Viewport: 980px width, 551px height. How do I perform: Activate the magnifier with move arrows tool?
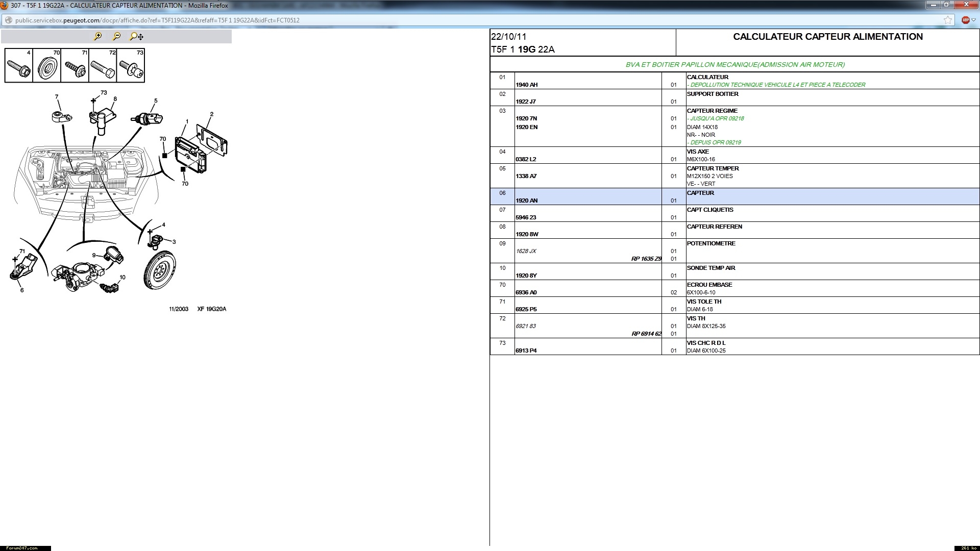(x=136, y=36)
